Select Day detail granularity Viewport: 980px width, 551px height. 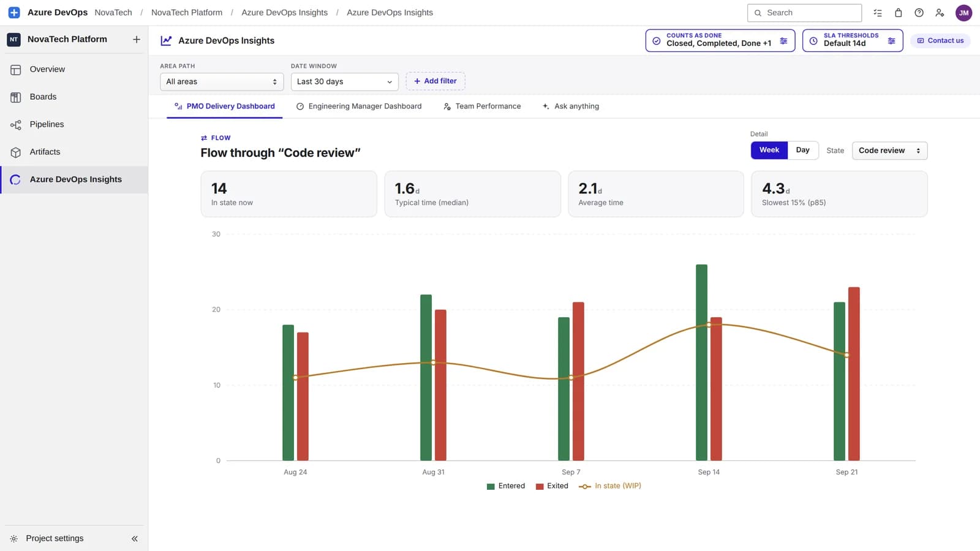pos(803,150)
